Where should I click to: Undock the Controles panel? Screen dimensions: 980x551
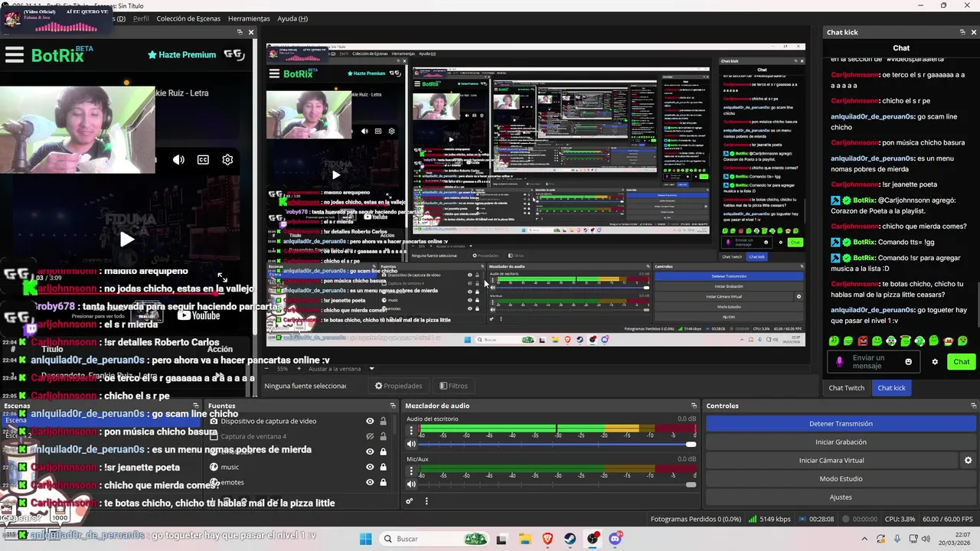tap(974, 406)
